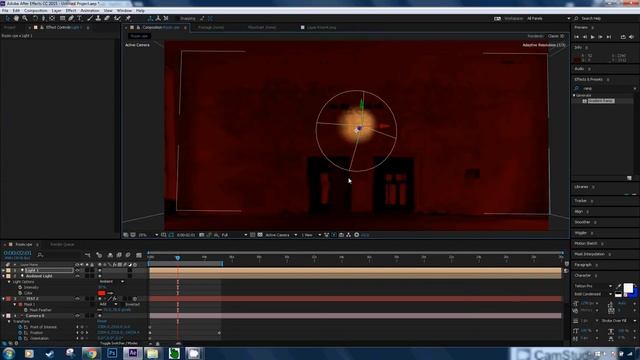
Task: Select the Brush tool
Action: tap(90, 18)
